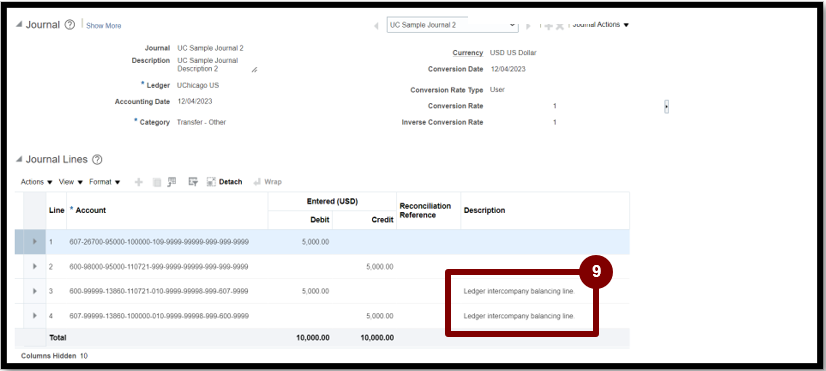Viewport: 826px width, 371px height.
Task: Click line 3 intercompany balancing description
Action: point(519,291)
